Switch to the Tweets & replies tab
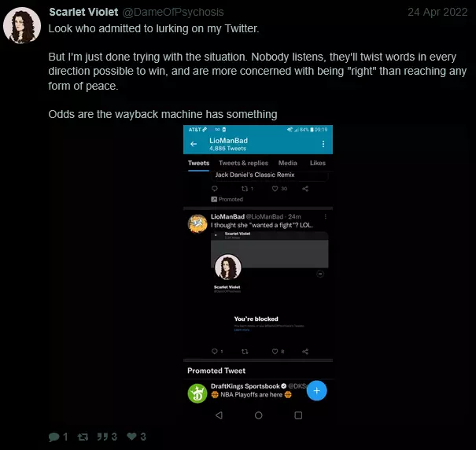Image resolution: width=476 pixels, height=450 pixels. (x=243, y=164)
